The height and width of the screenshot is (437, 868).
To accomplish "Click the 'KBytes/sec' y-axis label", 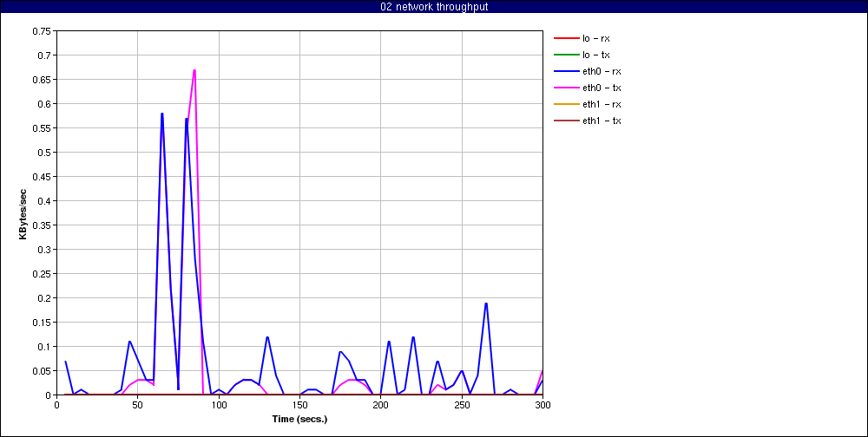I will [23, 213].
